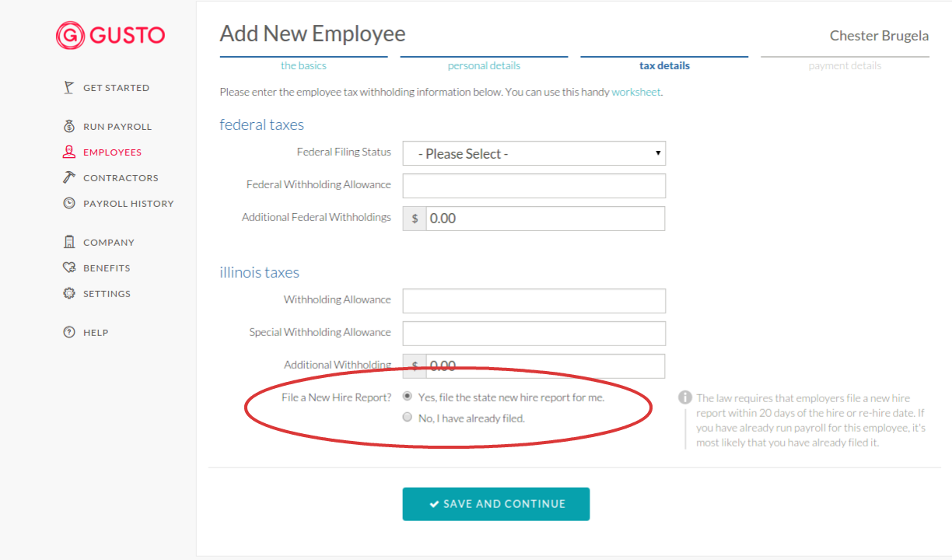Screen dimensions: 952x560
Task: Click the Save and Continue button
Action: pyautogui.click(x=496, y=504)
